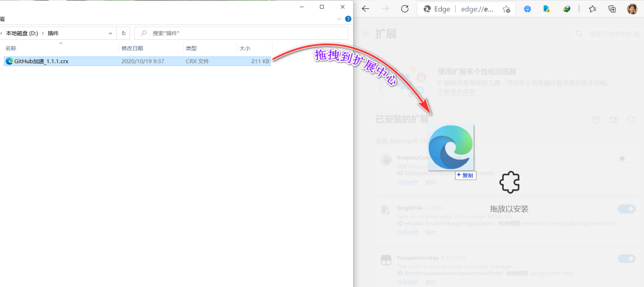This screenshot has height=287, width=644.
Task: Click the Explorer search box 搜索"插件"
Action: (x=241, y=33)
